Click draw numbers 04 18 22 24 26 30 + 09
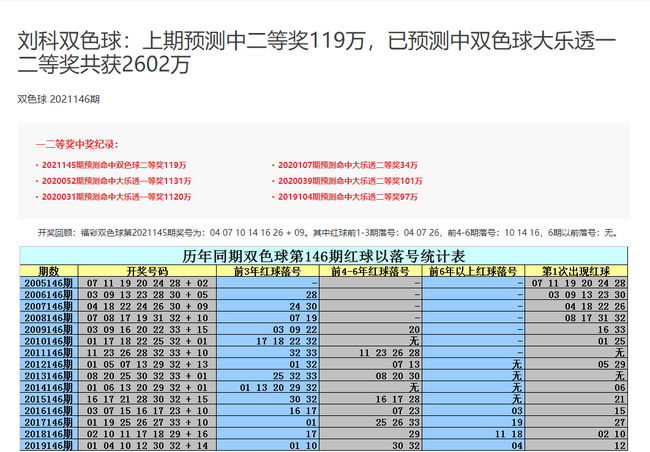 point(147,306)
